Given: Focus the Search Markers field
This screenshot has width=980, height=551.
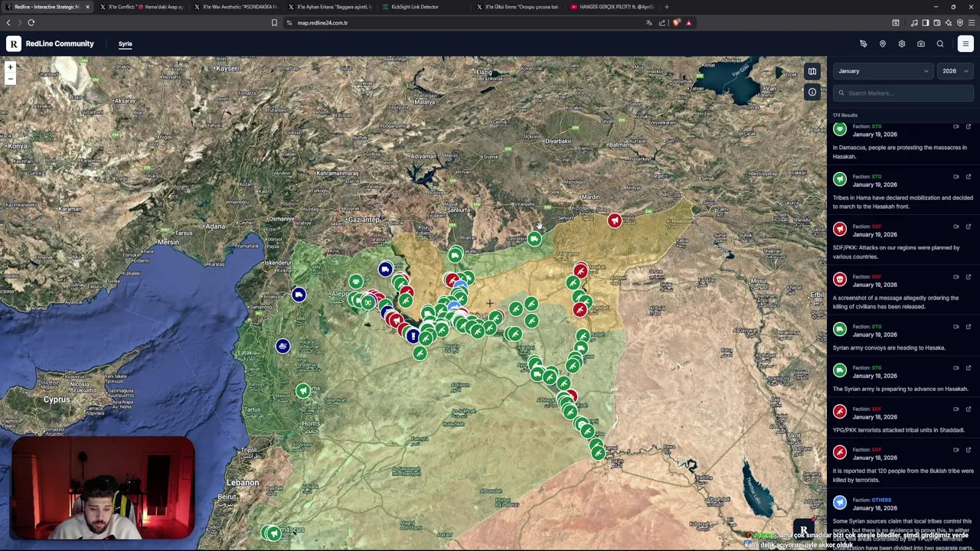Looking at the screenshot, I should 903,93.
